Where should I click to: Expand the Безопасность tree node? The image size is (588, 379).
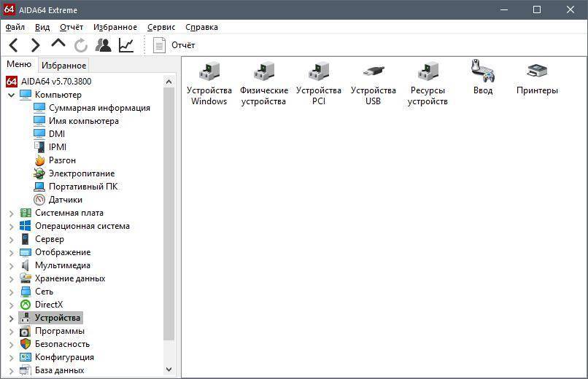[x=12, y=344]
